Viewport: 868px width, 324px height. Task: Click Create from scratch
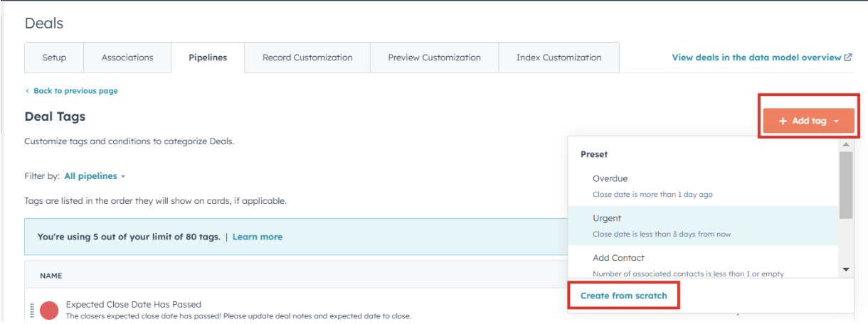(623, 296)
